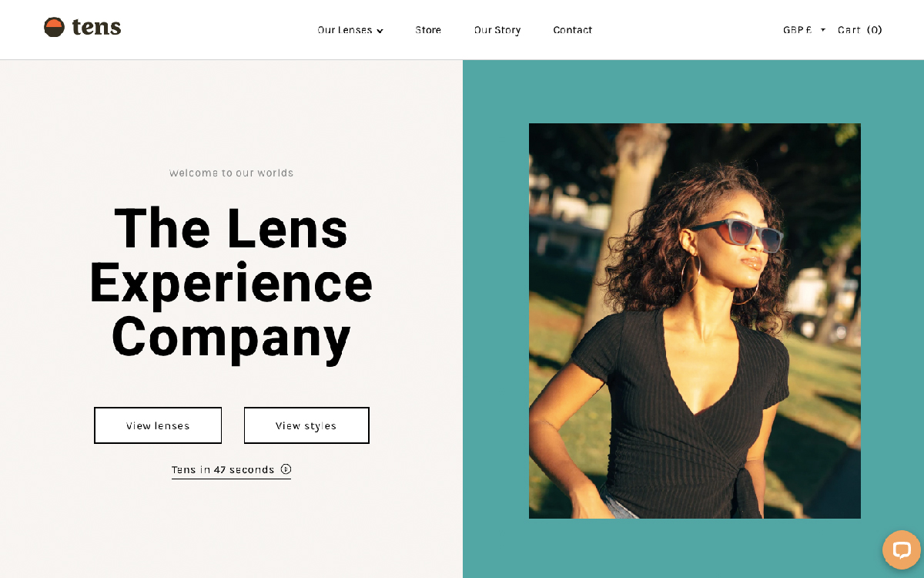Image resolution: width=924 pixels, height=578 pixels.
Task: Click the welcome to our worlds tagline
Action: pos(231,173)
